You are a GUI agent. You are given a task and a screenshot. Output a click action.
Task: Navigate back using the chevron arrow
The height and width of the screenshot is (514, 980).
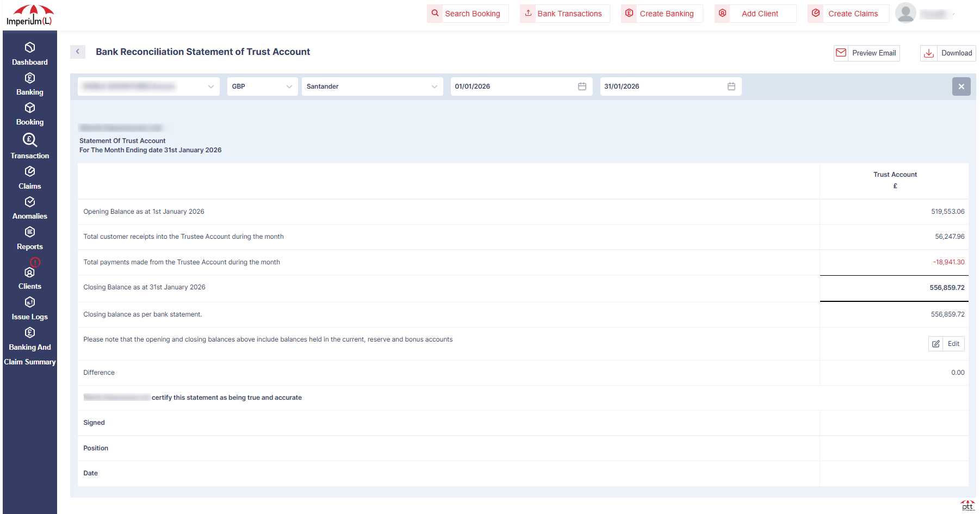tap(78, 52)
